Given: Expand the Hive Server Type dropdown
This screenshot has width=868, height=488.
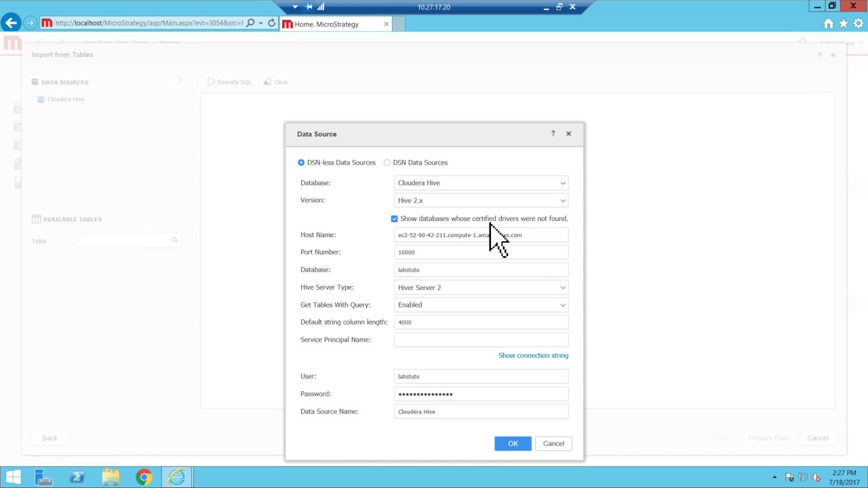Looking at the screenshot, I should tap(481, 287).
